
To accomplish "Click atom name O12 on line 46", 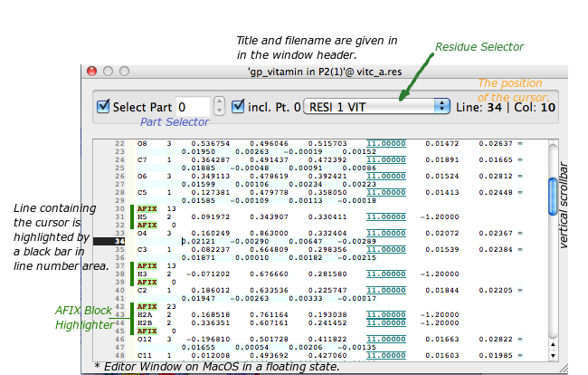I will point(145,340).
